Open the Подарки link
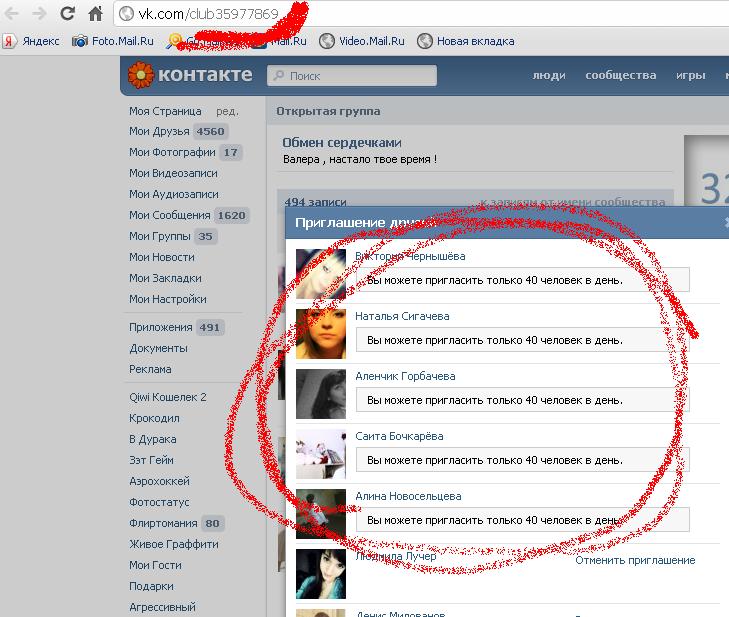729x617 pixels. coord(151,586)
